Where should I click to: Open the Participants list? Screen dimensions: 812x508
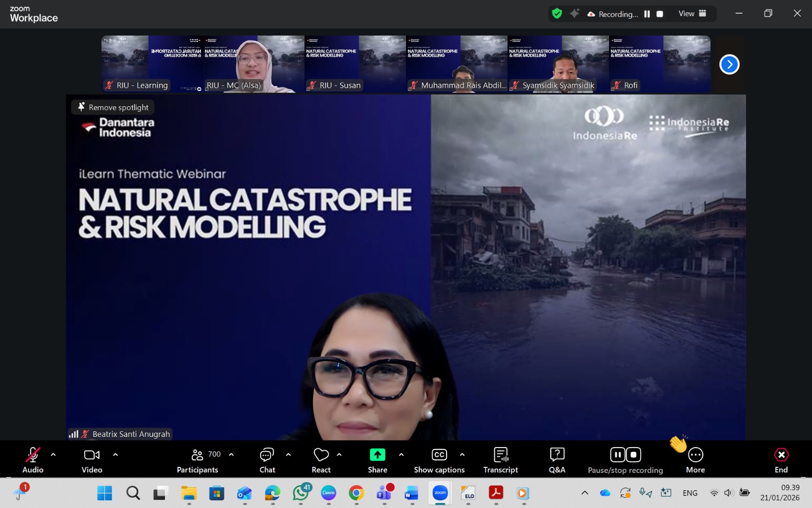click(198, 460)
